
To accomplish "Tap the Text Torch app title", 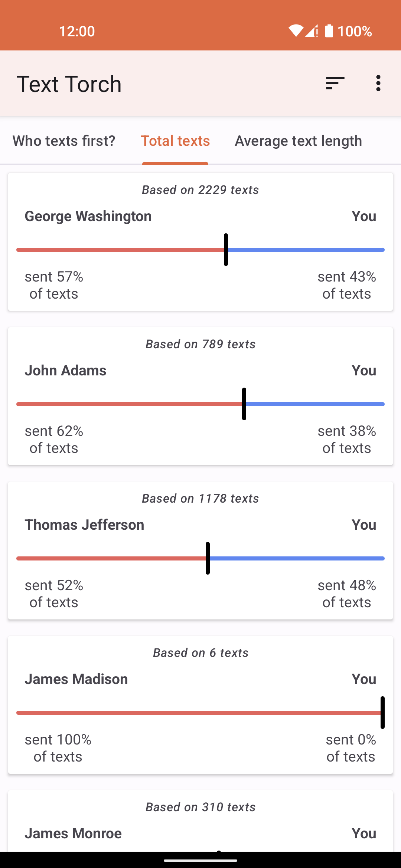I will (69, 84).
